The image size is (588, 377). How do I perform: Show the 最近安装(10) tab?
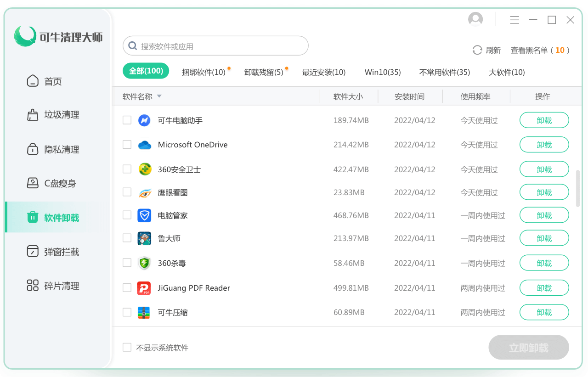tap(324, 72)
